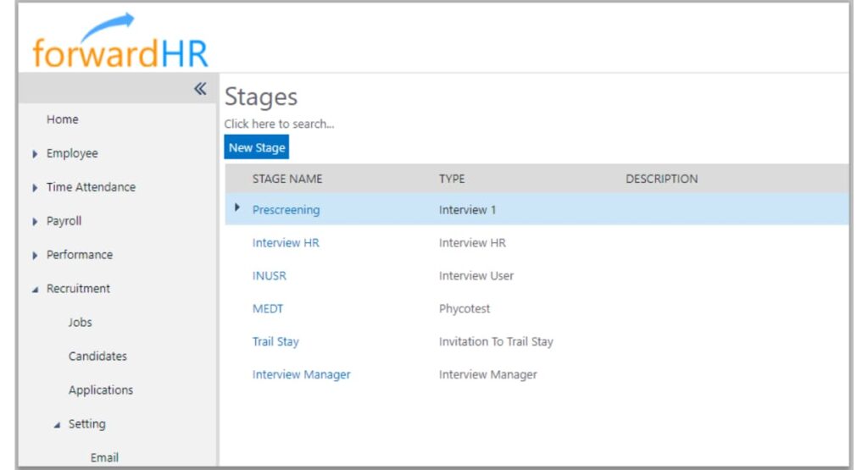Image resolution: width=868 pixels, height=470 pixels.
Task: Collapse the Recruitment tree node arrow
Action: tap(35, 290)
